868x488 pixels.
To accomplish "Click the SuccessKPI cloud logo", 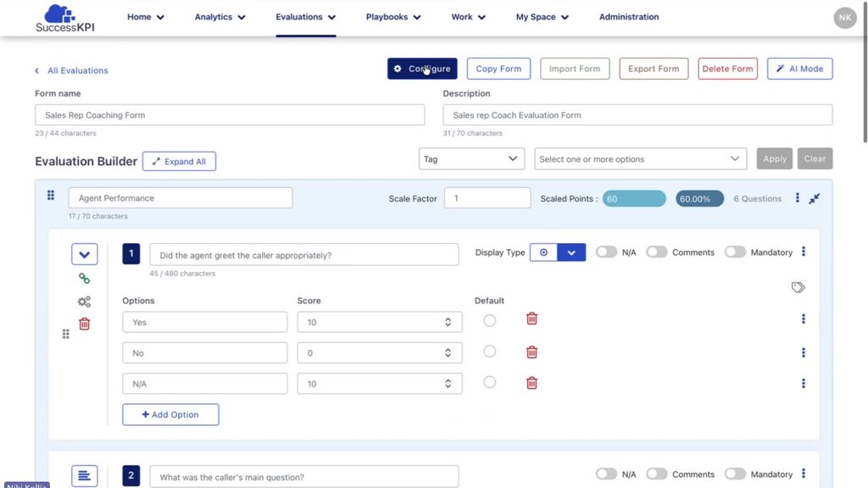I will pyautogui.click(x=64, y=18).
